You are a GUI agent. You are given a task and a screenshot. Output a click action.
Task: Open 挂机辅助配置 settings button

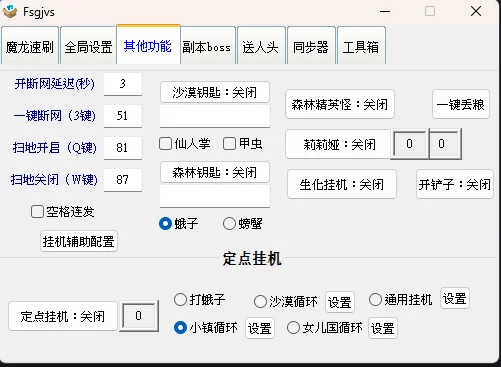click(79, 241)
